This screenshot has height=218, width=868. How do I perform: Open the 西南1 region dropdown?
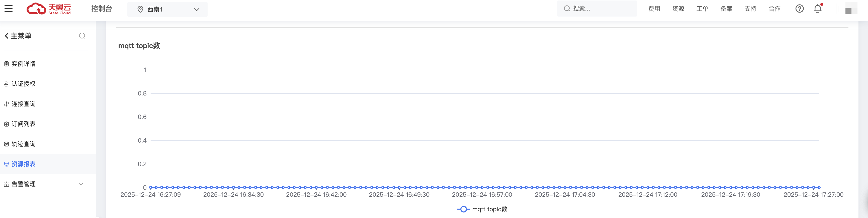167,10
